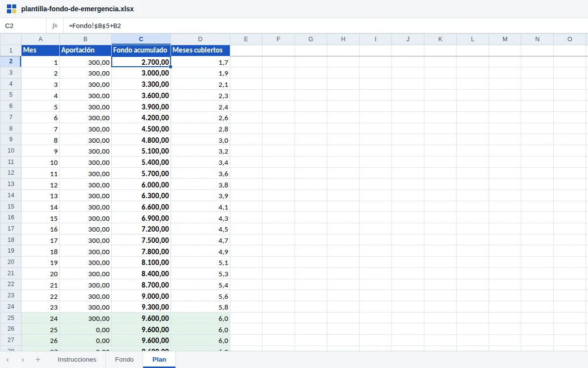Click the select-all corner box
The width and height of the screenshot is (588, 368).
pos(11,39)
